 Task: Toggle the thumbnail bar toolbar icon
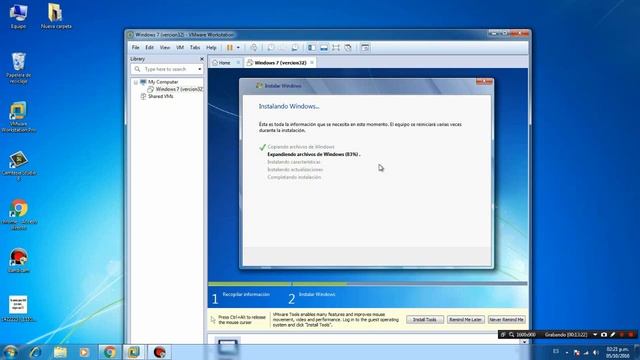click(324, 48)
